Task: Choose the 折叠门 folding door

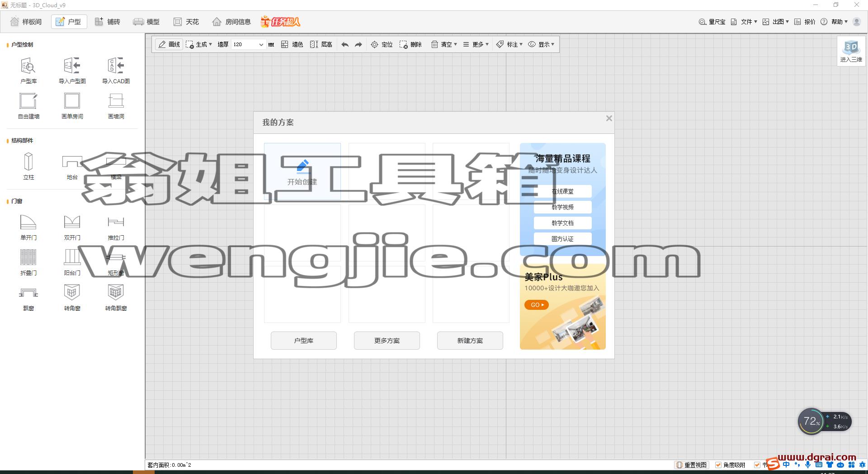Action: pos(28,262)
